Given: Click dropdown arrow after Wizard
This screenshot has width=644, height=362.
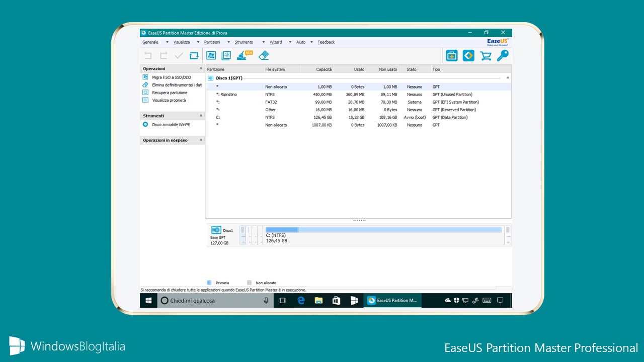Looking at the screenshot, I should pos(290,42).
